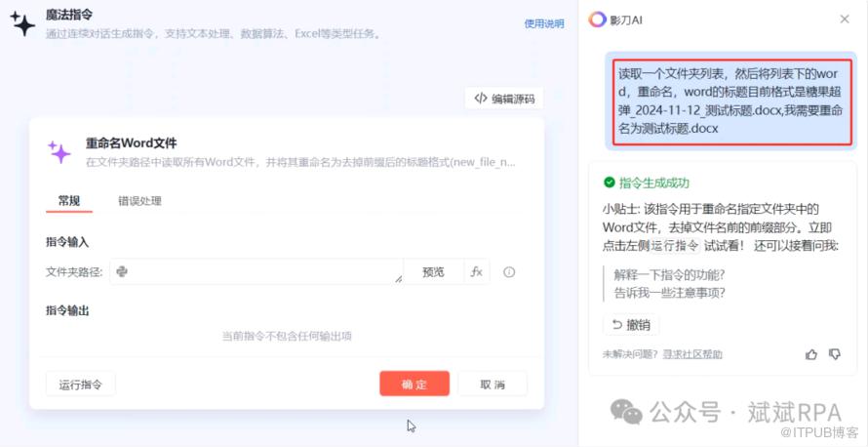Switch to the 错误处理 tab
868x447 pixels.
pos(139,201)
